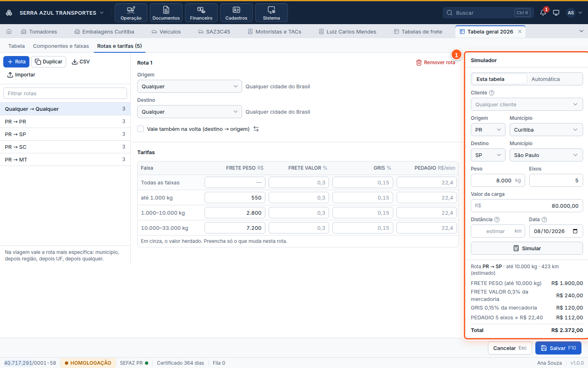The width and height of the screenshot is (588, 368).
Task: Click Importar to import routes
Action: pyautogui.click(x=21, y=75)
